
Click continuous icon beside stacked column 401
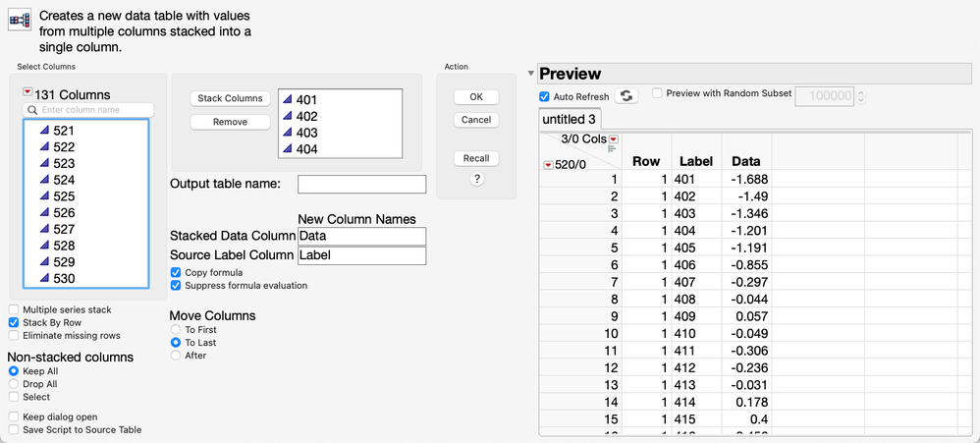[x=287, y=99]
